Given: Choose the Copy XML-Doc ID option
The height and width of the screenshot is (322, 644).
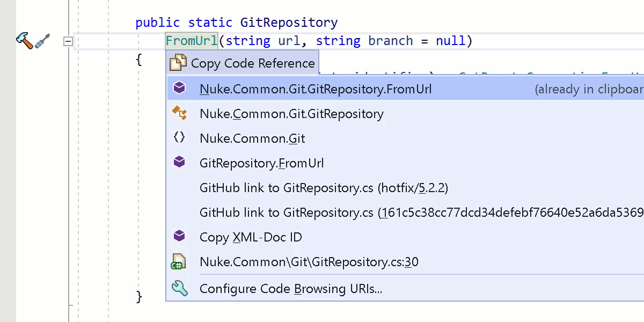Looking at the screenshot, I should click(x=251, y=237).
